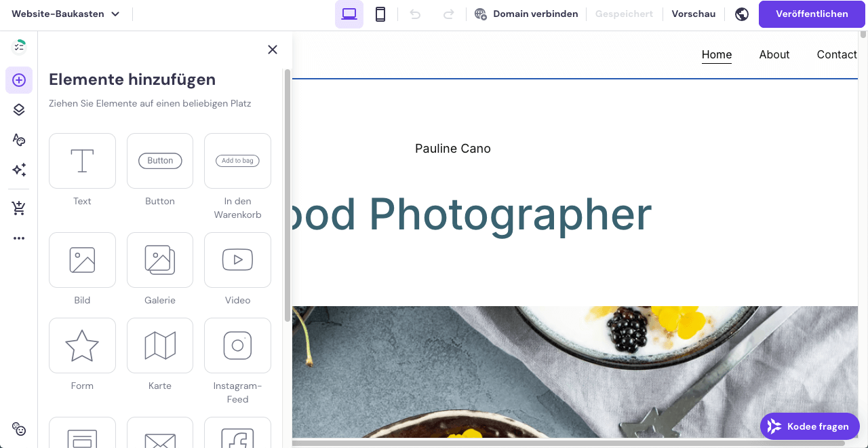Select the Pauline Cano text
The image size is (868, 448).
coord(453,149)
